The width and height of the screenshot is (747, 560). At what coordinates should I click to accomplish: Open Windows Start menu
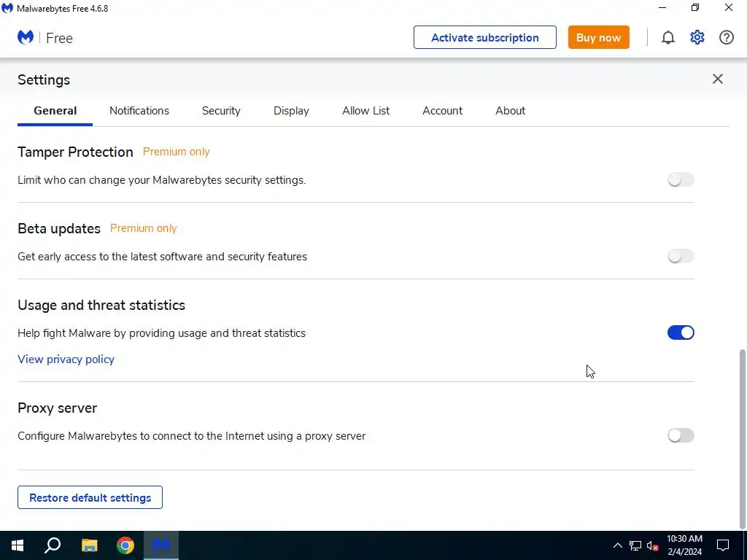click(18, 545)
